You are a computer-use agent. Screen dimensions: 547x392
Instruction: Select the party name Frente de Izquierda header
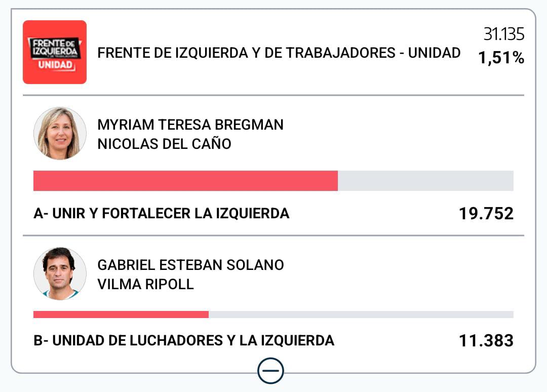279,53
